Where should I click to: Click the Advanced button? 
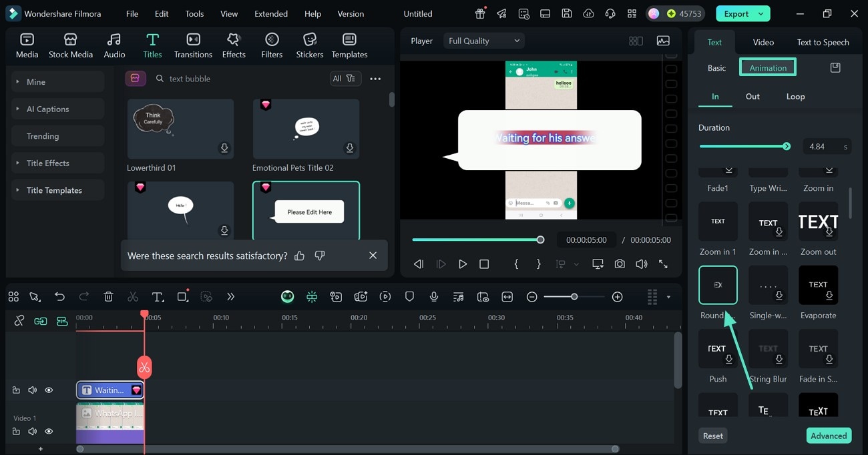[x=829, y=436]
